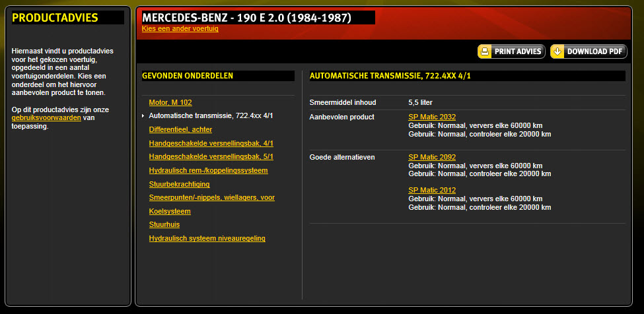644x314 pixels.
Task: Choose another vehicle via Kies een ander voertuig
Action: point(180,28)
